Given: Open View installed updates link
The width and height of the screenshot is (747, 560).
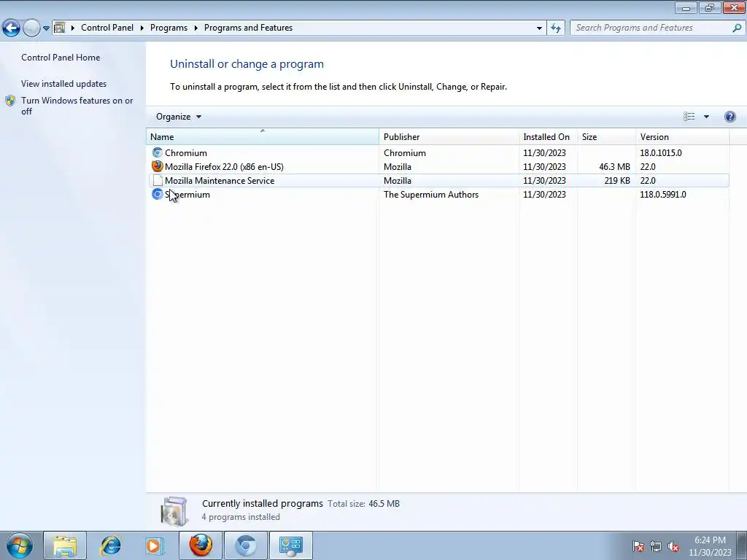Looking at the screenshot, I should pyautogui.click(x=64, y=84).
